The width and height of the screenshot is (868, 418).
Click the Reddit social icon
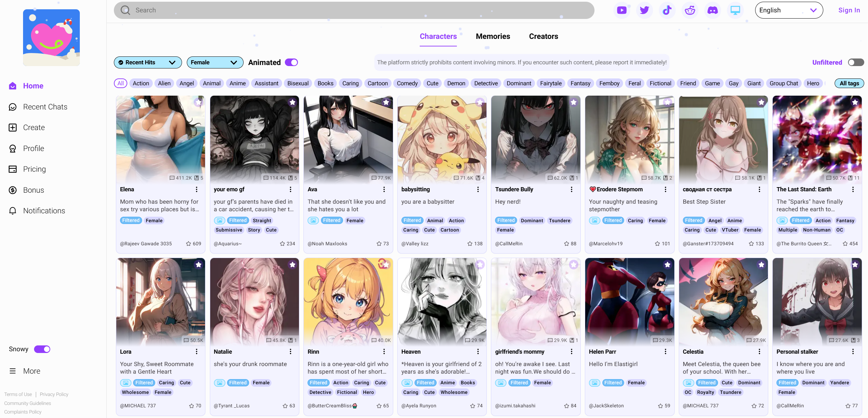coord(690,10)
